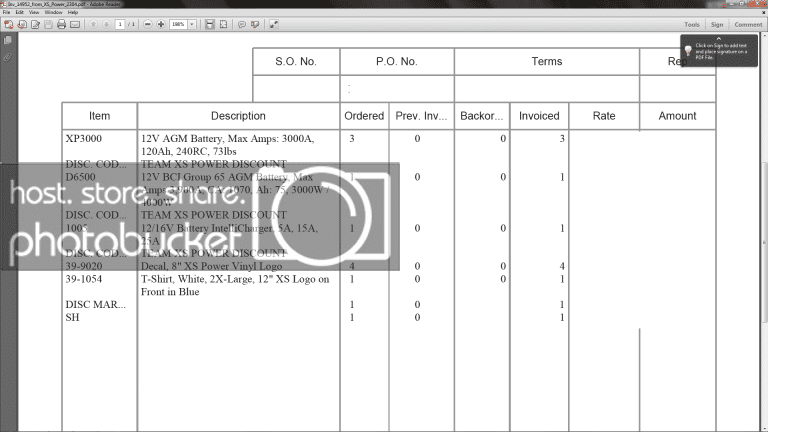Go to the previous page arrow

click(93, 24)
